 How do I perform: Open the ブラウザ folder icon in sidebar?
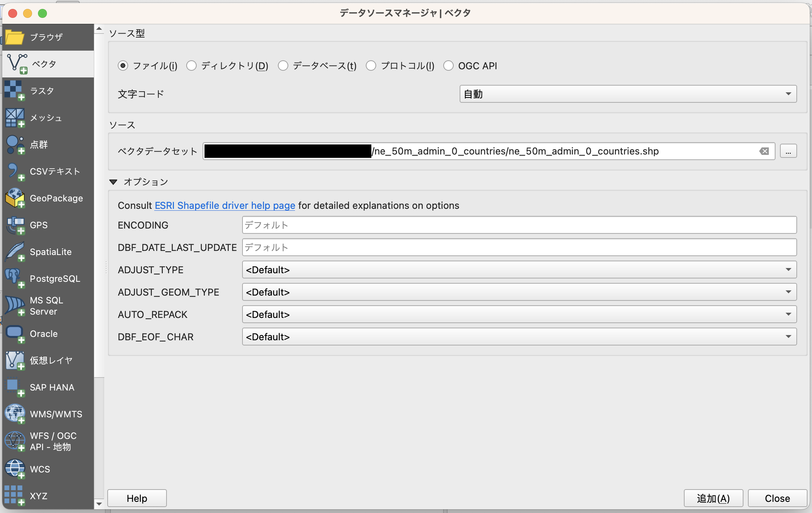pos(15,37)
